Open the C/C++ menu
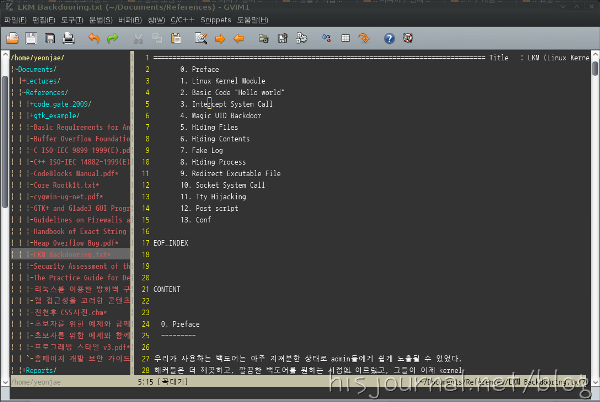 click(x=182, y=20)
